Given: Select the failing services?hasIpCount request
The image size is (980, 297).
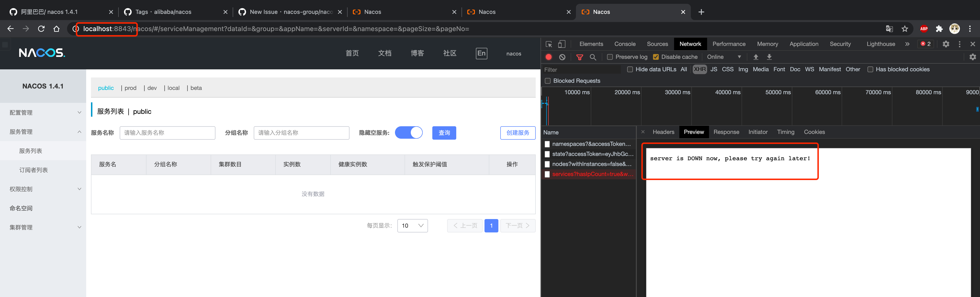Looking at the screenshot, I should tap(592, 174).
